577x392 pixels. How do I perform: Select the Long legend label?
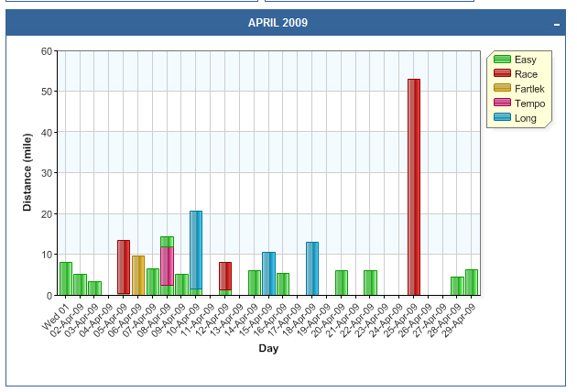point(526,117)
